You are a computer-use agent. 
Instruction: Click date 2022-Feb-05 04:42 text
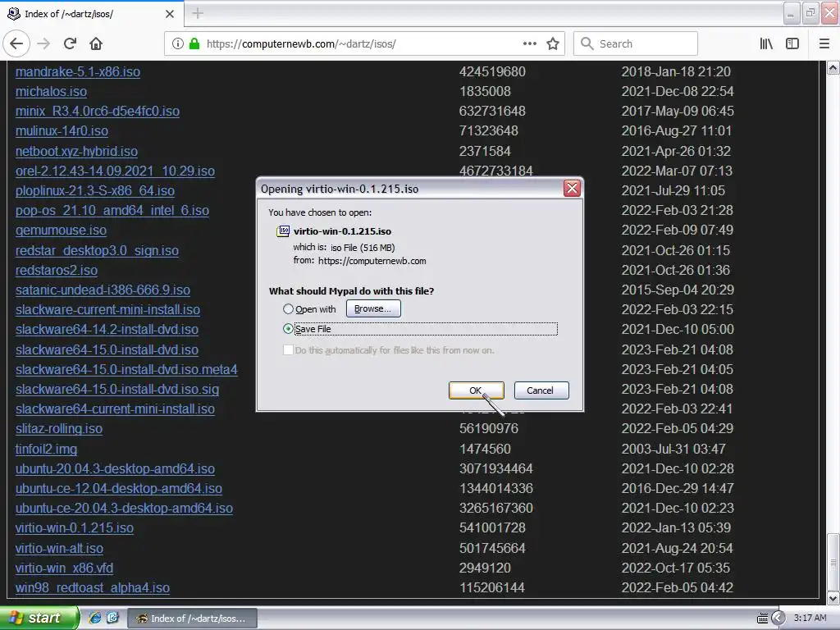[677, 588]
